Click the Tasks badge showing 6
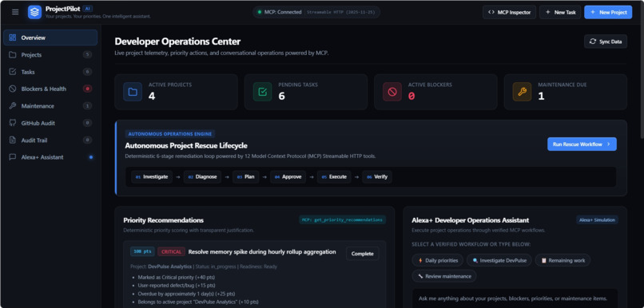 pyautogui.click(x=87, y=72)
